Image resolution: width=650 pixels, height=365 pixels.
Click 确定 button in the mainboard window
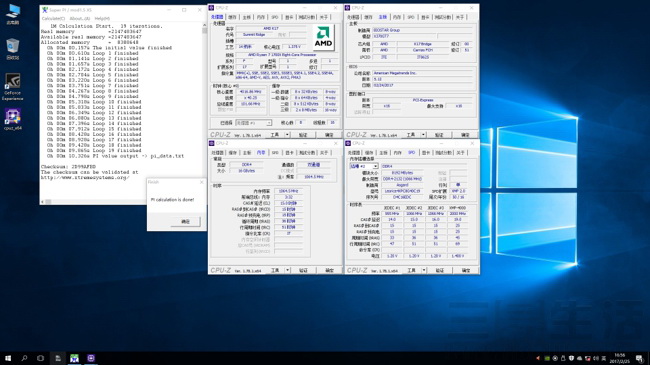click(x=465, y=135)
